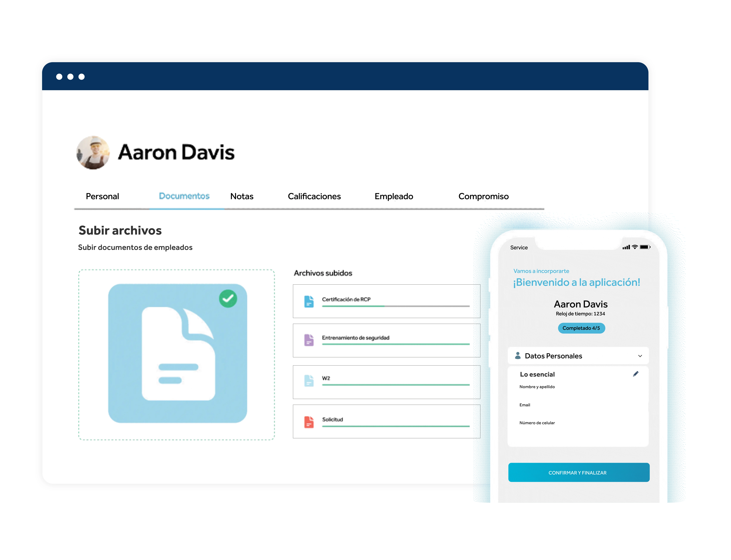Click the red Solicitud file icon

pos(309,422)
